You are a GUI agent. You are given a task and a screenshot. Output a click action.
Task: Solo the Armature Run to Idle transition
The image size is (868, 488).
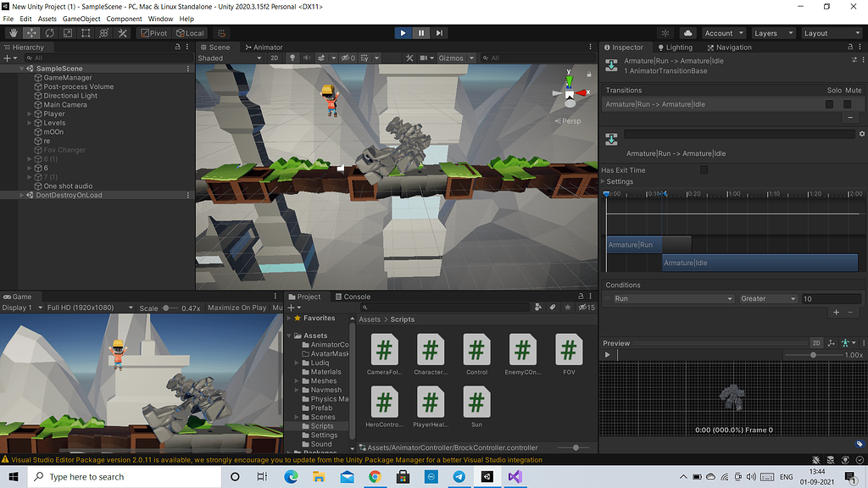[828, 103]
